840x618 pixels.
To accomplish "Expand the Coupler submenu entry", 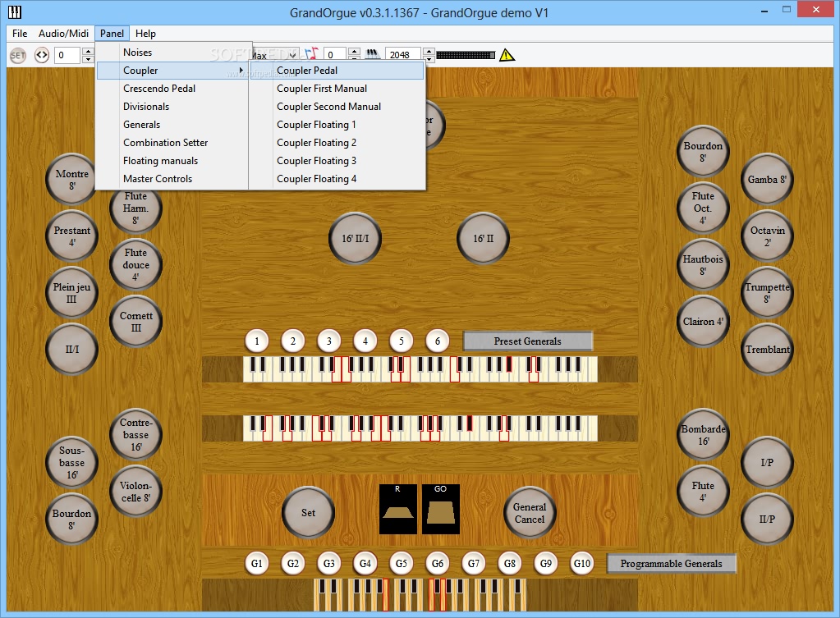I will pos(172,70).
